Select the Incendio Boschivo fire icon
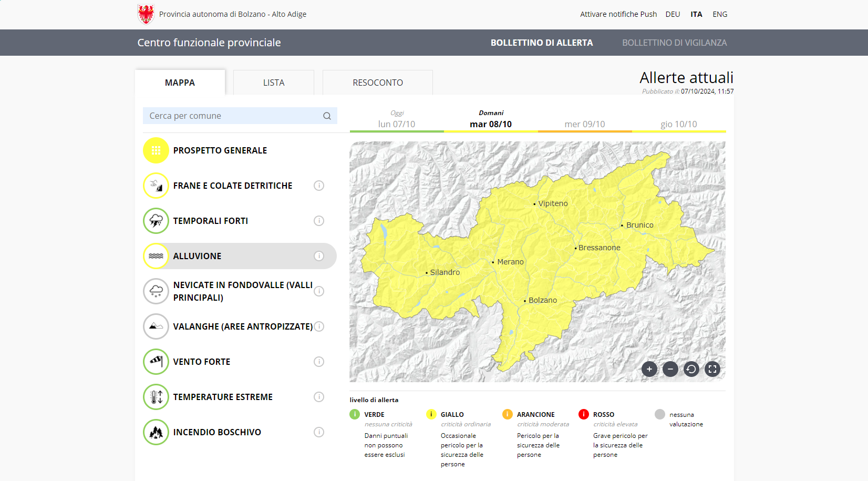868x481 pixels. pos(156,432)
